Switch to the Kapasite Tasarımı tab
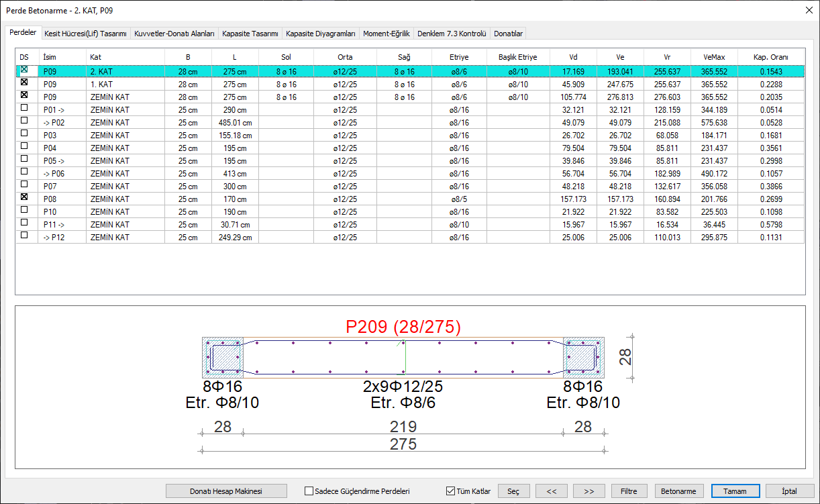Viewport: 820px width, 504px height. tap(250, 34)
